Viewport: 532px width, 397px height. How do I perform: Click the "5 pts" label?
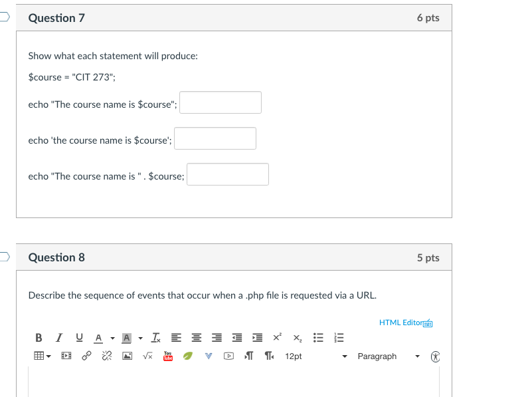[x=428, y=257]
